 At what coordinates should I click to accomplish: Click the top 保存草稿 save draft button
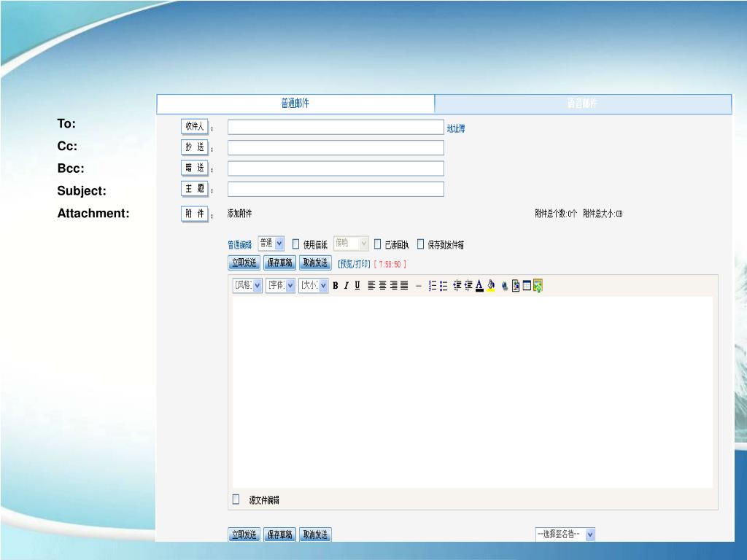click(x=279, y=262)
